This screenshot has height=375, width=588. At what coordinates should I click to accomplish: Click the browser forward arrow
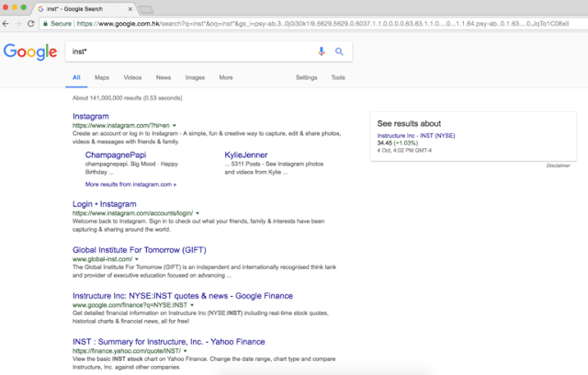pyautogui.click(x=18, y=24)
